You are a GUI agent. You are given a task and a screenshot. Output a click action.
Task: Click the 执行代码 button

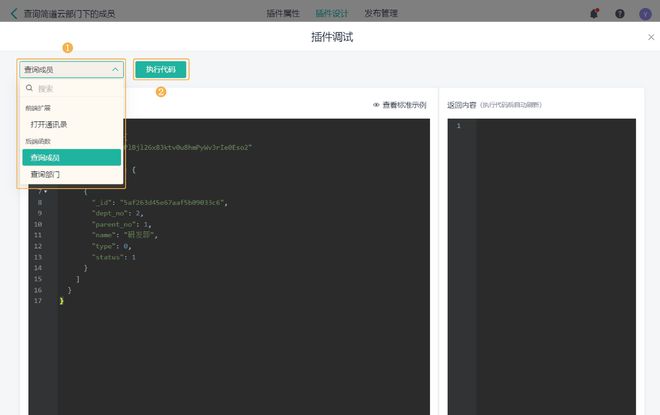click(161, 69)
